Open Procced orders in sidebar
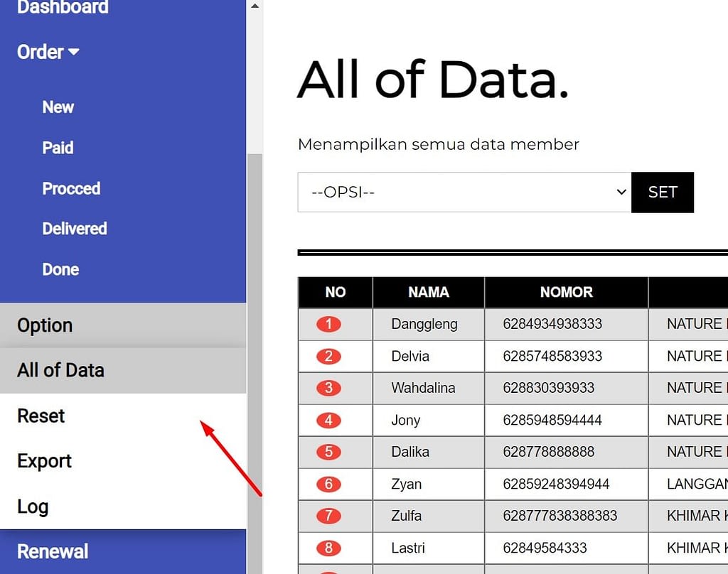 click(x=71, y=188)
